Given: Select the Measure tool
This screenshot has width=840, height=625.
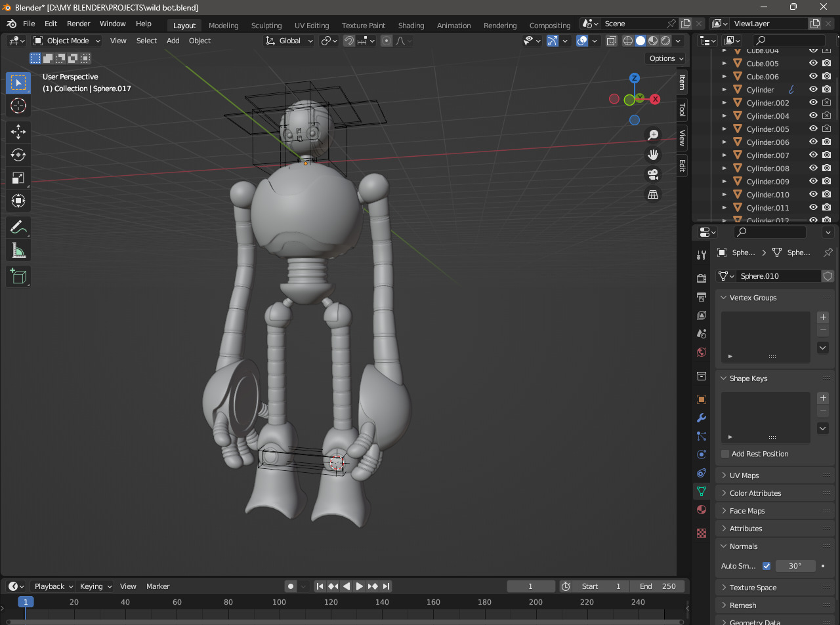Looking at the screenshot, I should tap(18, 250).
